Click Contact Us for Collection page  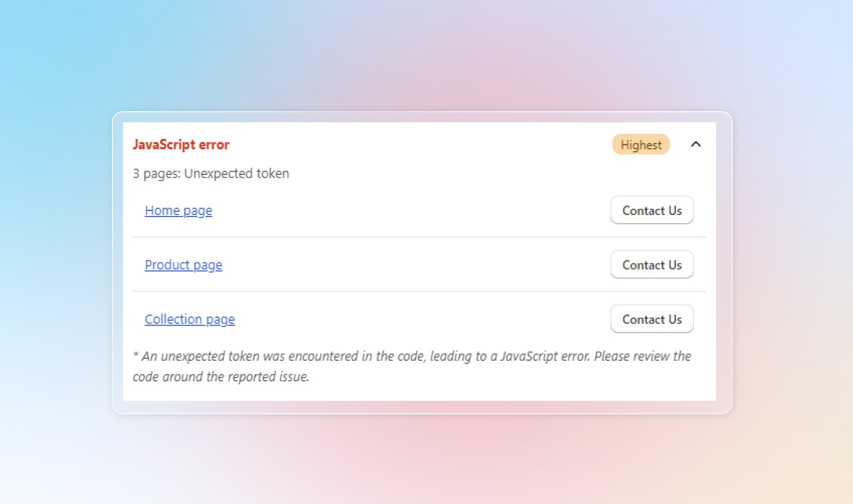[651, 319]
